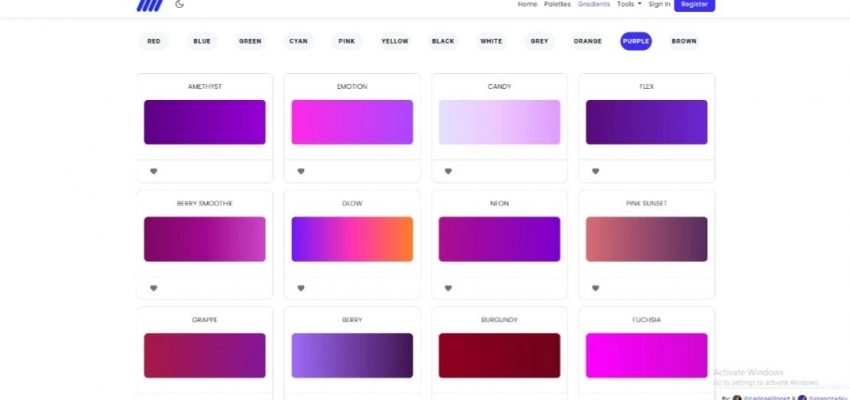The height and width of the screenshot is (400, 850).
Task: Expand the Tools dropdown menu
Action: click(629, 4)
